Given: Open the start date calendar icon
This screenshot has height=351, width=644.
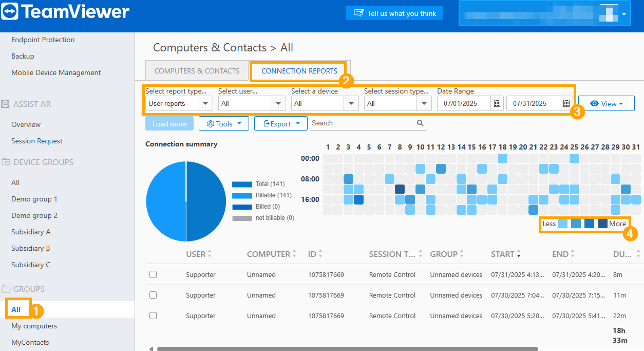Looking at the screenshot, I should coord(497,103).
